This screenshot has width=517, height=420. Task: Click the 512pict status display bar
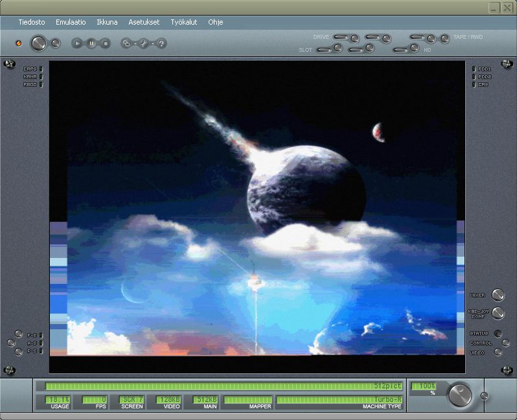224,386
